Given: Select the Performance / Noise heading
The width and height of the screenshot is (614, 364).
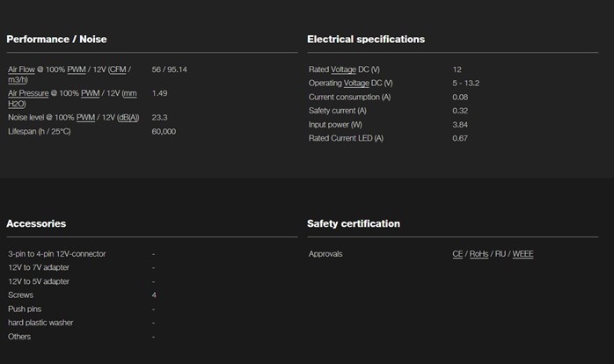Looking at the screenshot, I should click(57, 40).
